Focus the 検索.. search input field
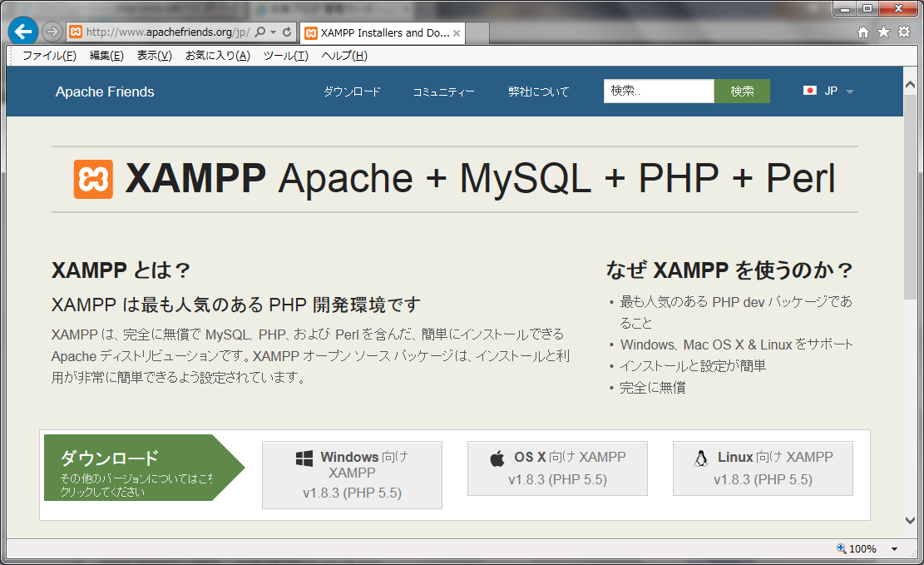Image resolution: width=924 pixels, height=565 pixels. click(659, 91)
